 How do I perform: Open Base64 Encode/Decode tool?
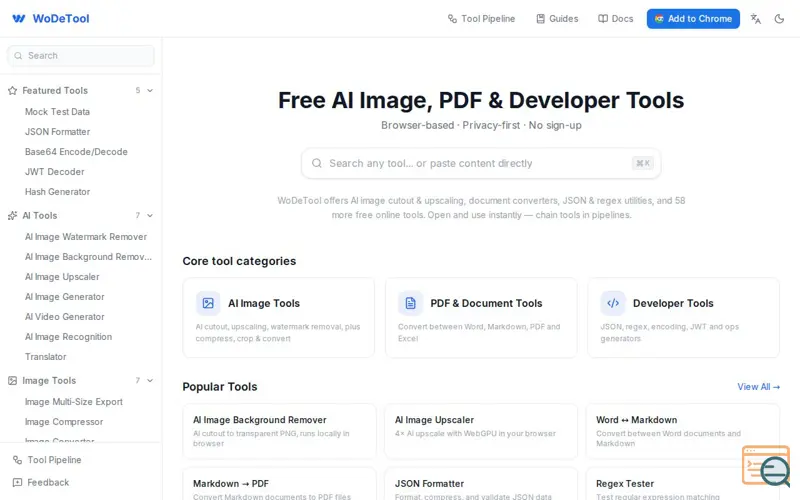click(x=76, y=152)
